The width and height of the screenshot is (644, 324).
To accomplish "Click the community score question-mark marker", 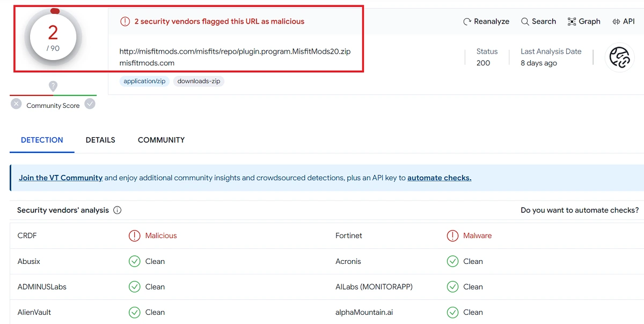I will 53,86.
